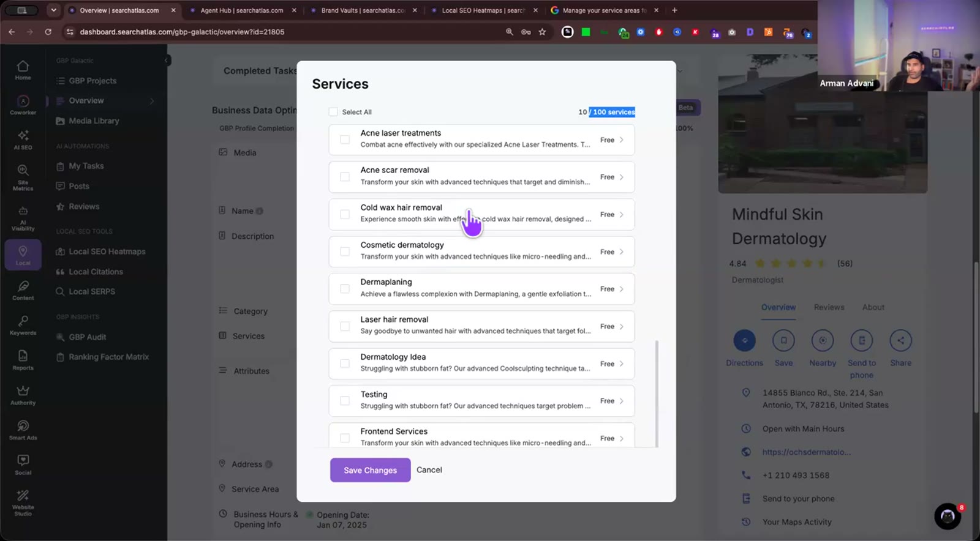Open Reports sidebar icon
This screenshot has height=541, width=980.
click(23, 360)
